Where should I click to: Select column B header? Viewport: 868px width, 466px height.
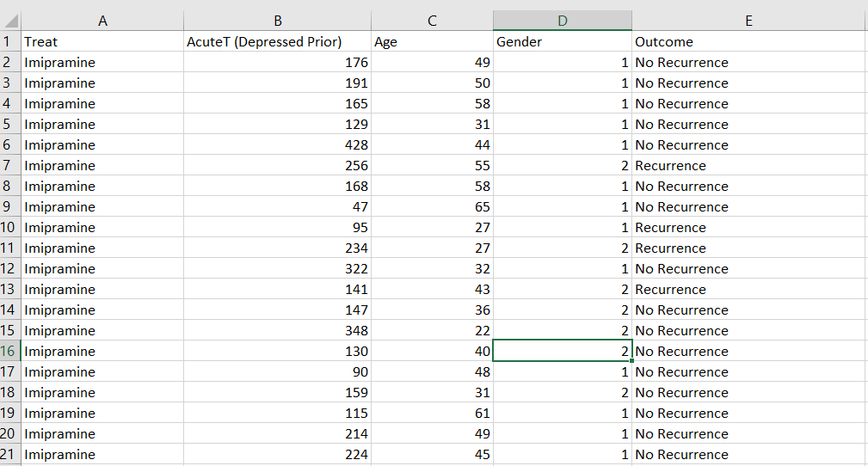(277, 21)
